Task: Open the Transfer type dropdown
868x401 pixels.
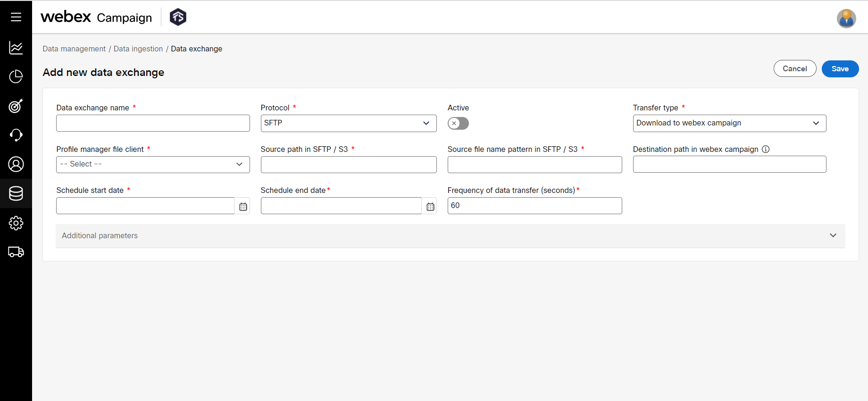Action: [x=729, y=123]
